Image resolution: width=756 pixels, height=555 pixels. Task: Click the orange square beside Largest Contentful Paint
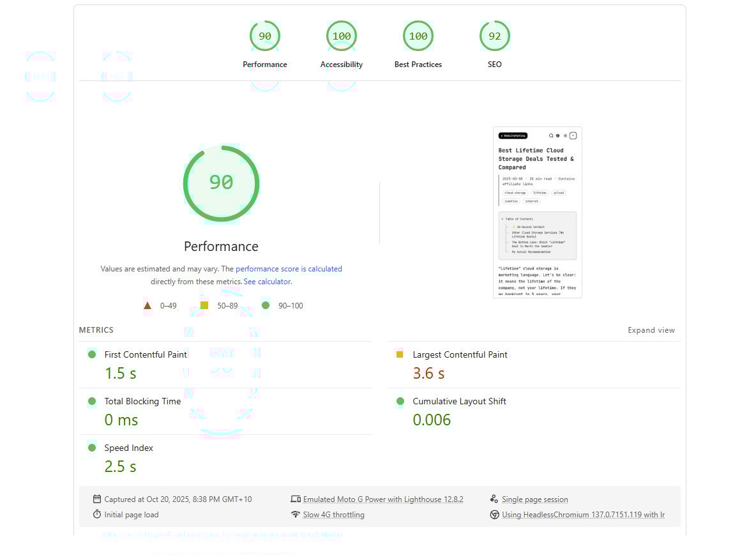pos(400,354)
